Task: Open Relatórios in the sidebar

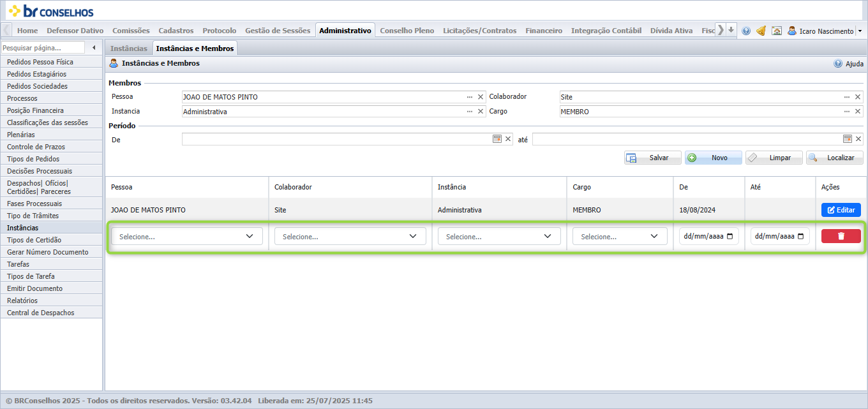Action: click(x=51, y=301)
